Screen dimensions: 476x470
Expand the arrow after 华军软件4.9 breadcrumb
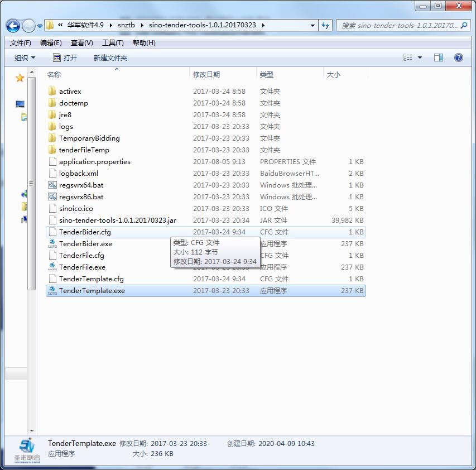[111, 25]
